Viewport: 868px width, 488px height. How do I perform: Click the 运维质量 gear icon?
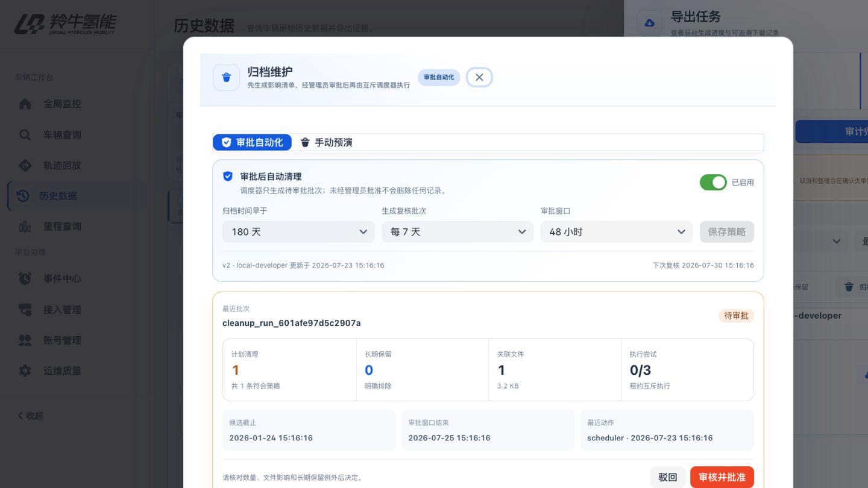(25, 371)
